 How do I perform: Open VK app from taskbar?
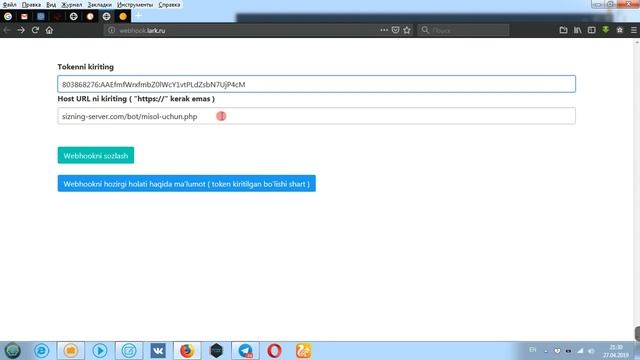click(x=158, y=351)
